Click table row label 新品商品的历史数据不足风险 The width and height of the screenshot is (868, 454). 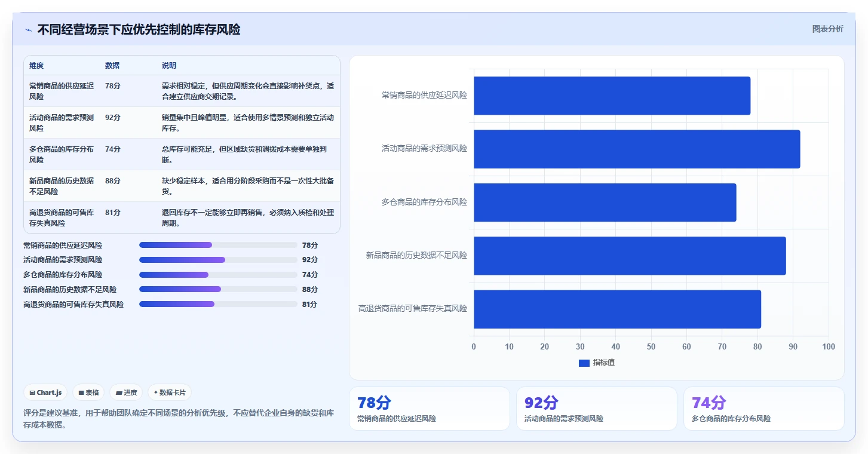tap(62, 186)
